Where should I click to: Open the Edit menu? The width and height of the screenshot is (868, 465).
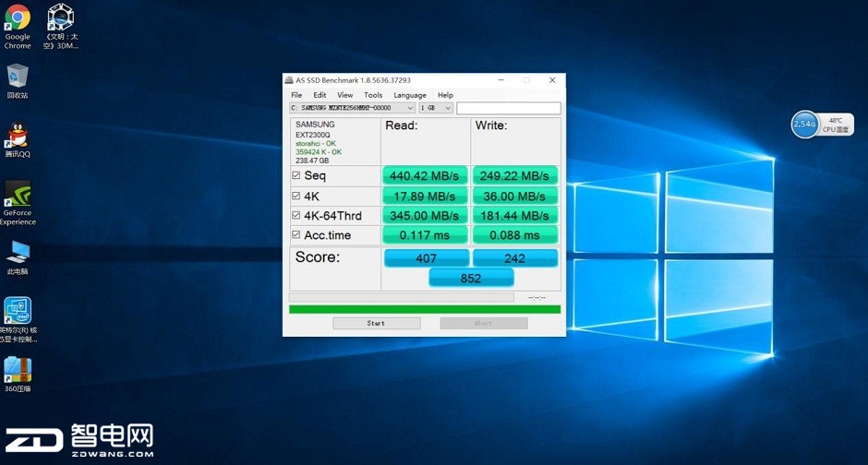pyautogui.click(x=319, y=95)
